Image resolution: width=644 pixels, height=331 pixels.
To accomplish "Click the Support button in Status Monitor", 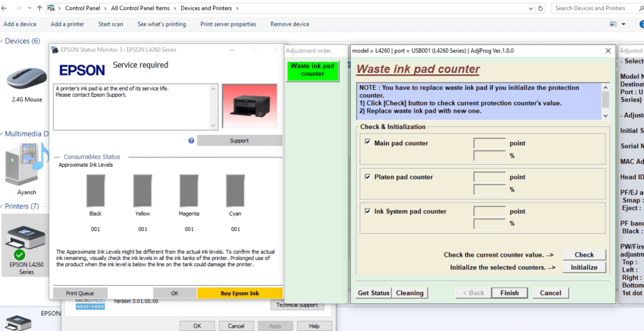I will point(240,140).
